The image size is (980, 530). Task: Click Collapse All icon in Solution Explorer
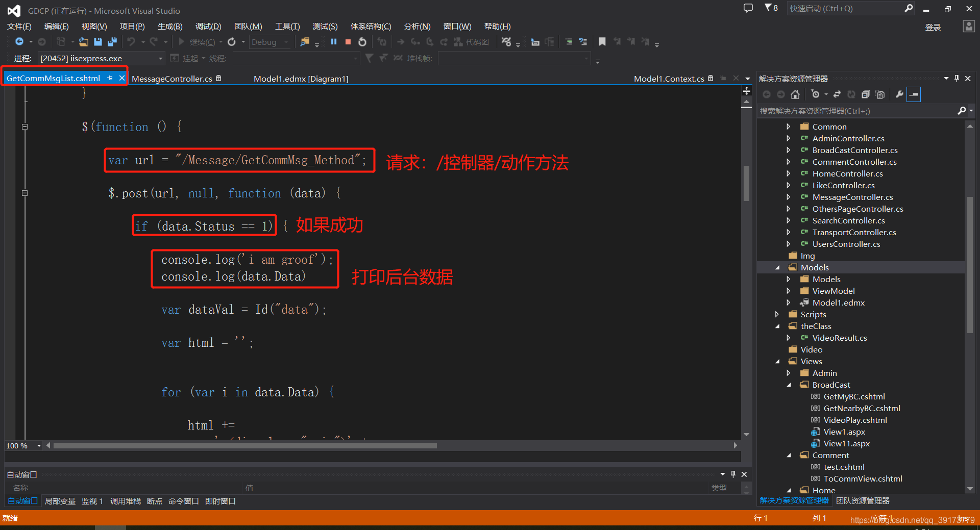[866, 94]
